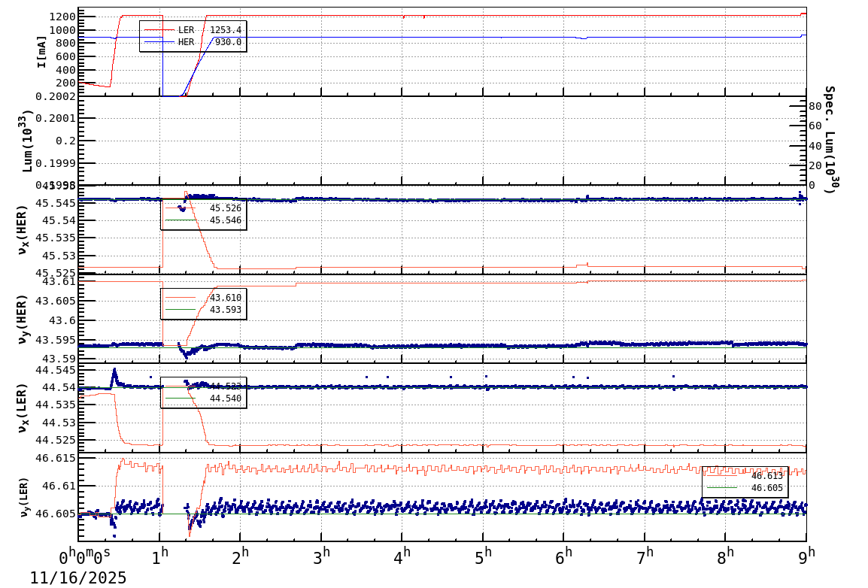
Task: Select the 45.526 legend value in νx(HER) panel
Action: [x=225, y=208]
